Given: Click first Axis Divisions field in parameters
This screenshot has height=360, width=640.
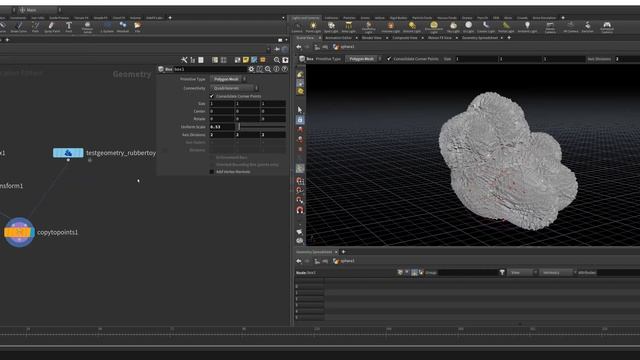Looking at the screenshot, I should 222,135.
